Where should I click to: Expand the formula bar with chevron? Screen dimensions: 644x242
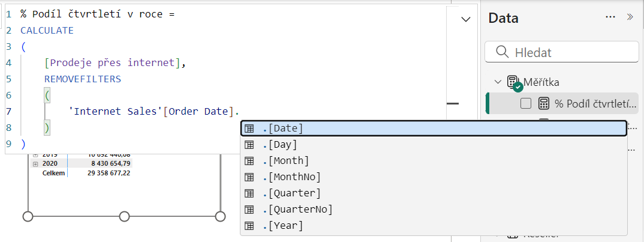(x=465, y=19)
